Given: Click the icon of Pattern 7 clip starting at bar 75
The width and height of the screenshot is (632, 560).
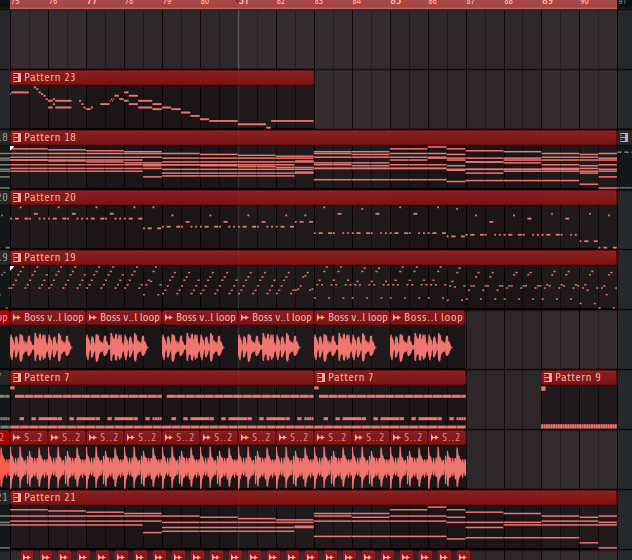Looking at the screenshot, I should [17, 377].
